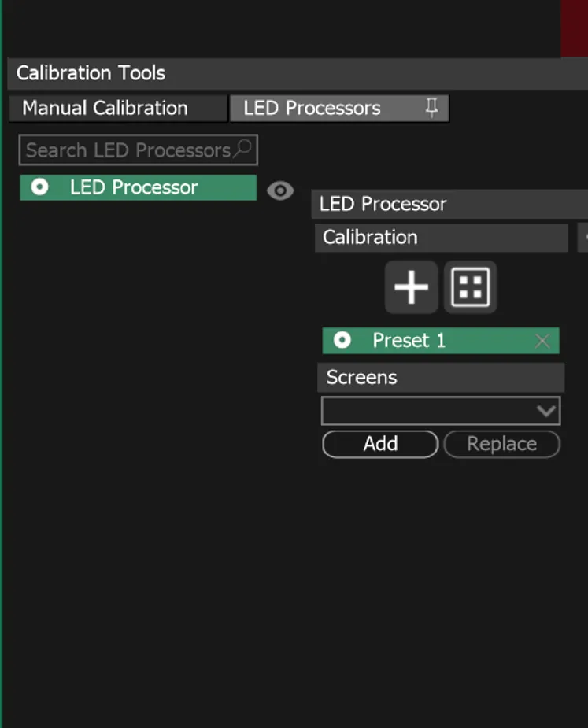
Task: Collapse the Calibration section header
Action: [x=442, y=238]
